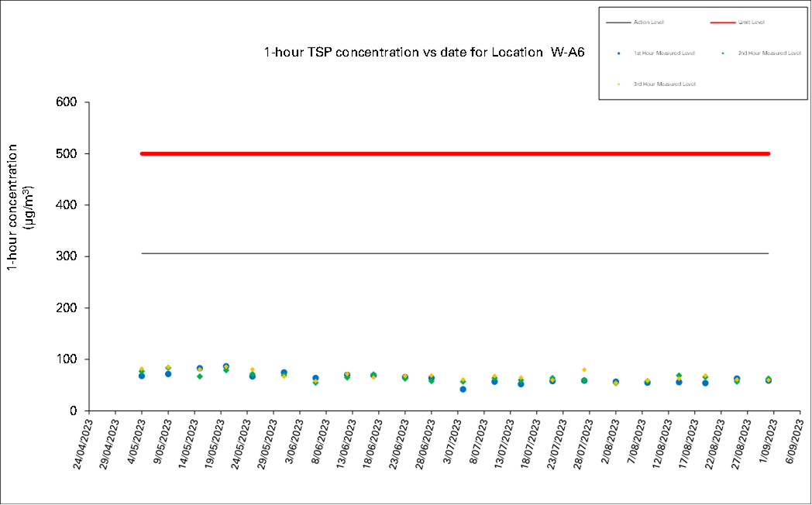
Task: Click the 'Action Level' legend text
Action: coord(649,22)
